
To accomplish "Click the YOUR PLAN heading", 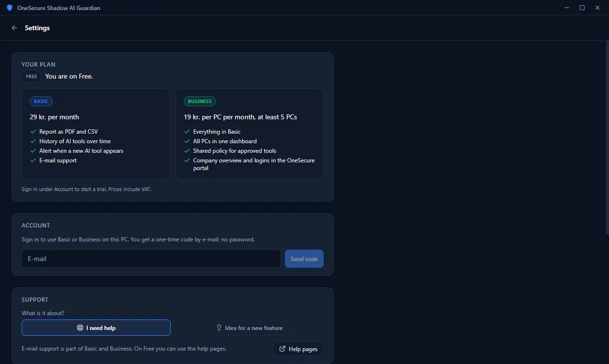I will click(x=38, y=64).
